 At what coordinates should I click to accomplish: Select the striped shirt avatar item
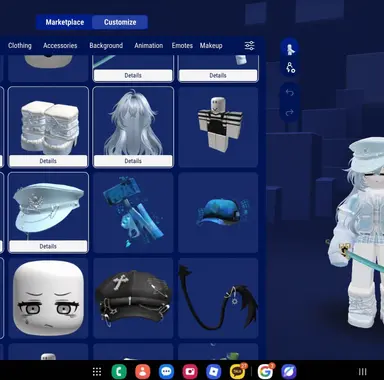point(218,127)
